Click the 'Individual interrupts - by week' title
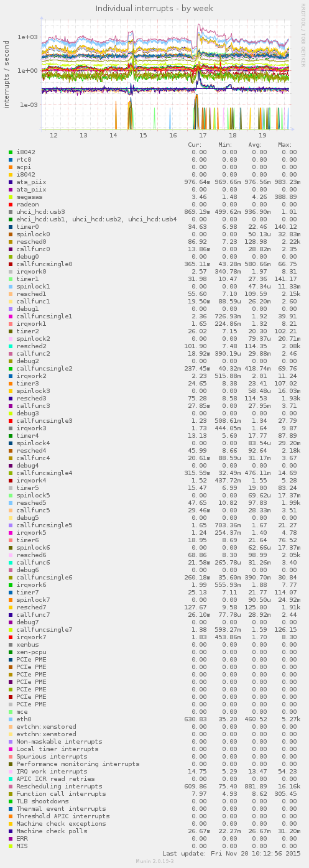 coord(154,8)
